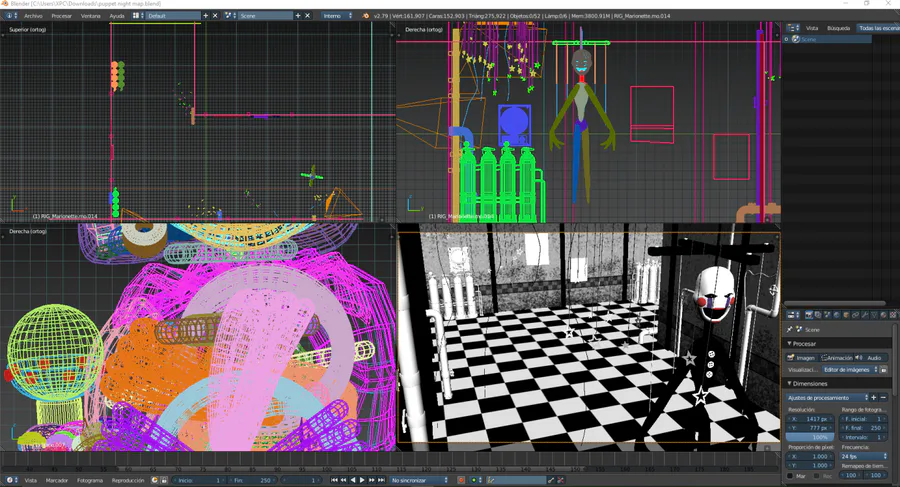Toggle use preview range clock icon
The image size is (900, 487).
[x=154, y=480]
